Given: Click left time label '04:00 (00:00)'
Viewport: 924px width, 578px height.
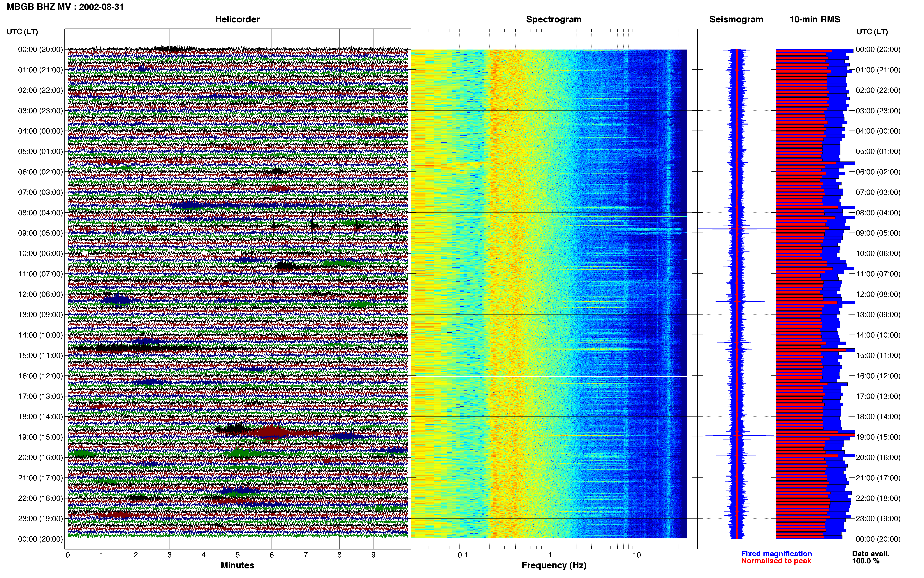Looking at the screenshot, I should (x=41, y=131).
